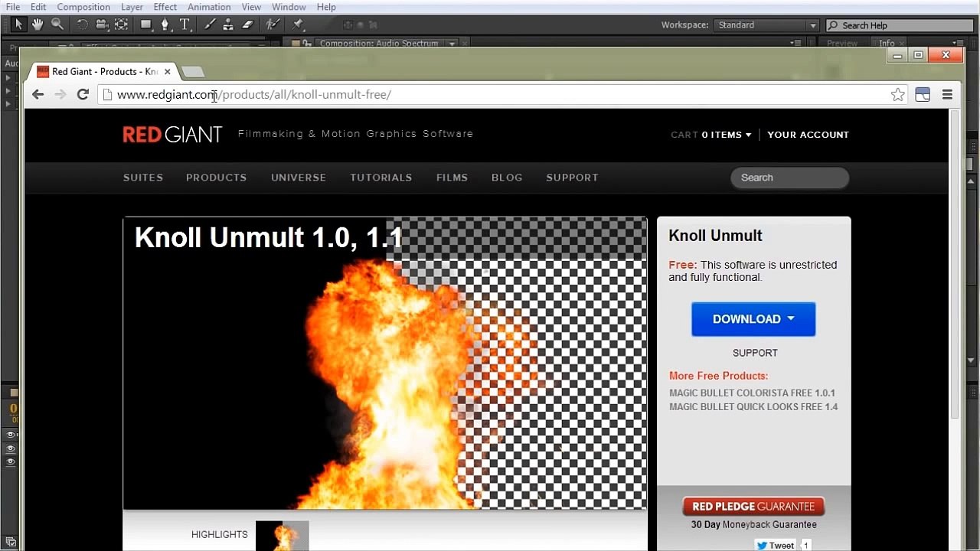
Task: Activate the Puppet Pin tool
Action: pos(298,24)
